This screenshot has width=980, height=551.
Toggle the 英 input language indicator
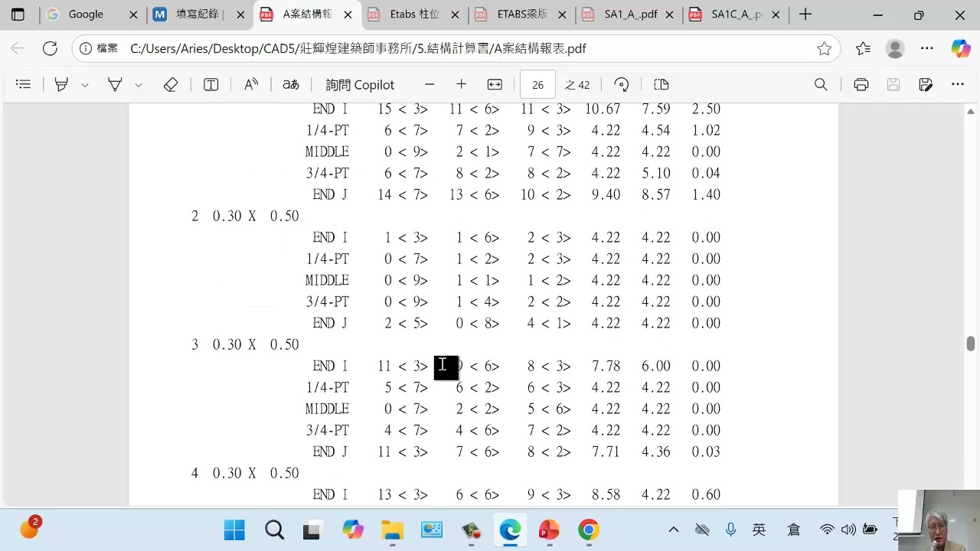[759, 530]
